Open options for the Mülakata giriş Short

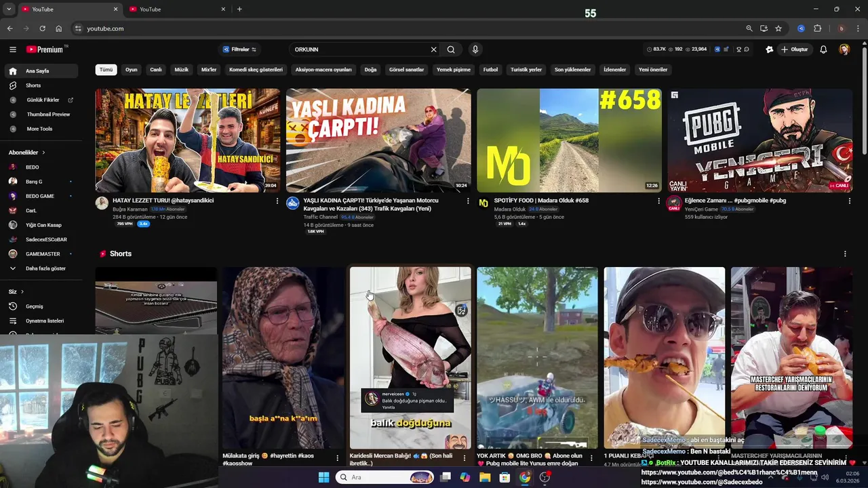click(x=337, y=458)
